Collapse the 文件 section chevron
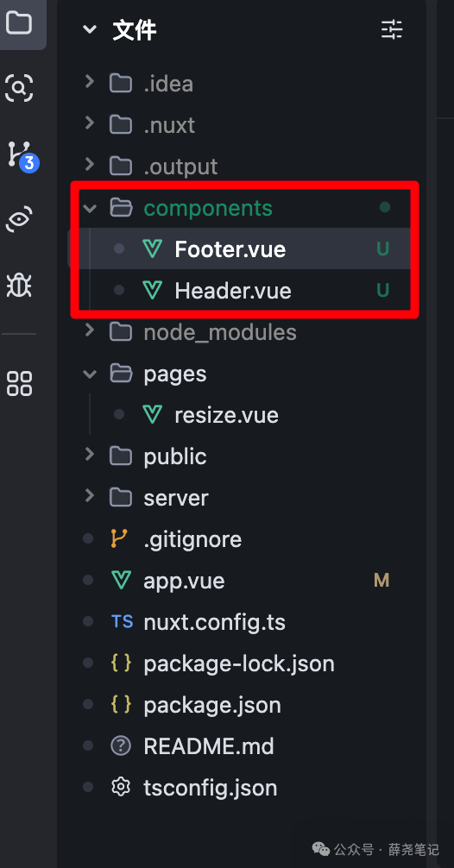Image resolution: width=454 pixels, height=868 pixels. pos(89,29)
